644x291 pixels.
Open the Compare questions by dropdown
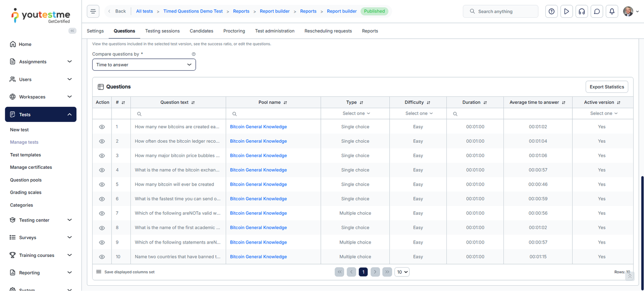click(x=144, y=65)
